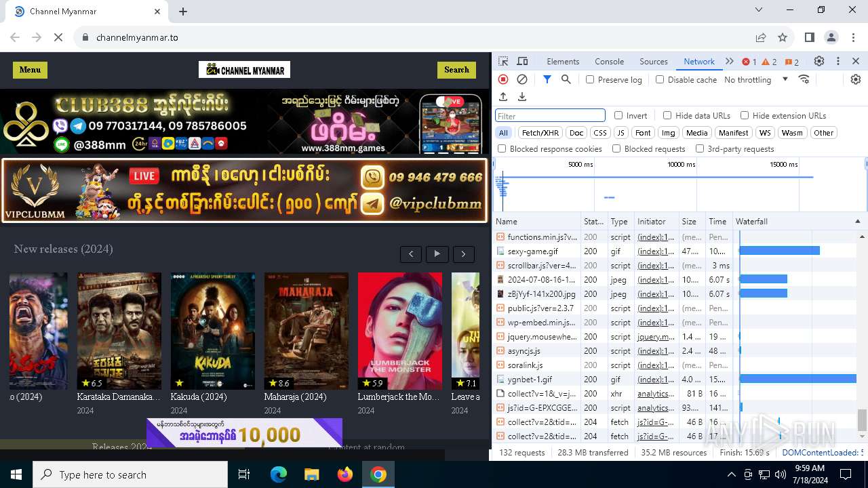Import HAR file with upload arrow
The height and width of the screenshot is (488, 868).
click(503, 97)
